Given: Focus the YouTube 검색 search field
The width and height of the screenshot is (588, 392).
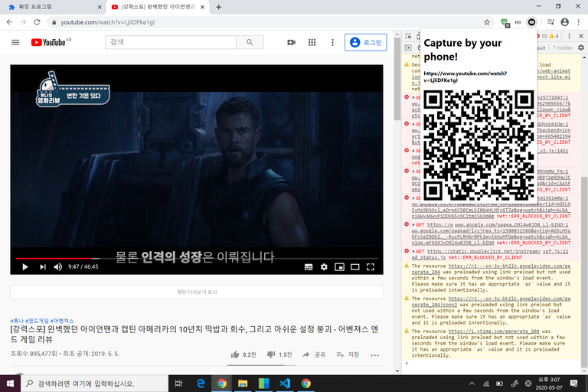Looking at the screenshot, I should pos(171,42).
